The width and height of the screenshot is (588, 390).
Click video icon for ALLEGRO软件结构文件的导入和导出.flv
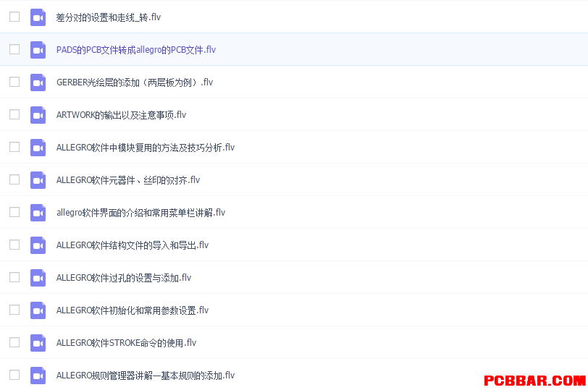38,245
